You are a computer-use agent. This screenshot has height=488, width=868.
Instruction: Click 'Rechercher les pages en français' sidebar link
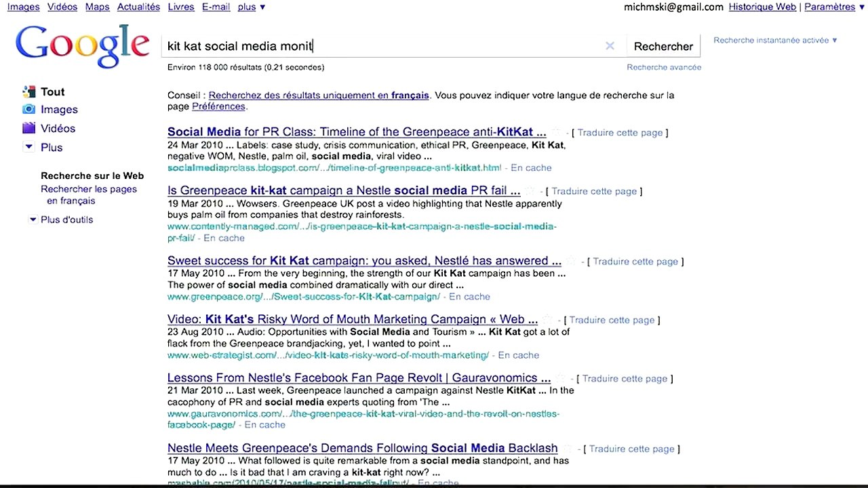89,195
